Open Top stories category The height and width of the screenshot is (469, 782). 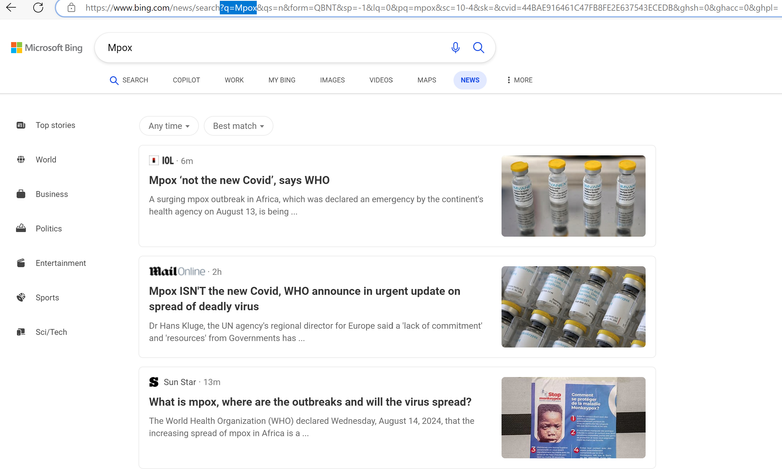55,125
